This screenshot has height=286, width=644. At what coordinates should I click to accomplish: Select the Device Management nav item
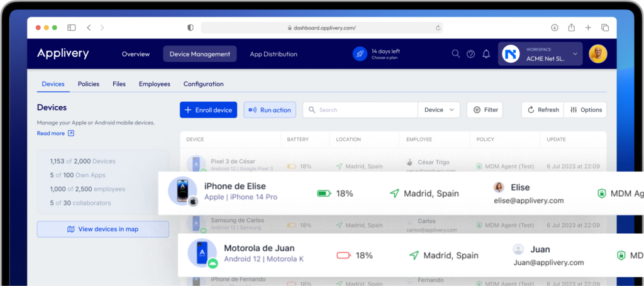pyautogui.click(x=199, y=54)
